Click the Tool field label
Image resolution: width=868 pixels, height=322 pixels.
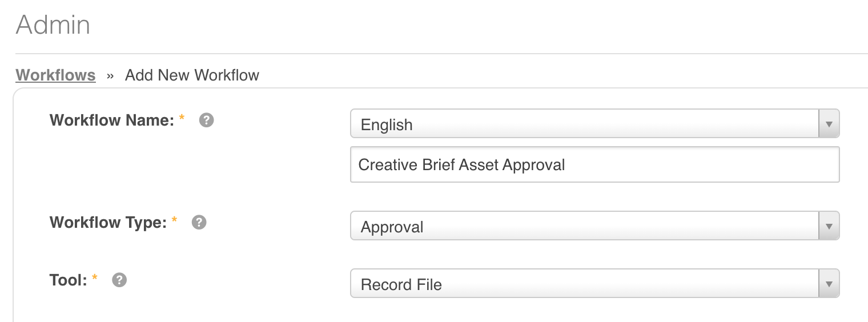click(68, 280)
